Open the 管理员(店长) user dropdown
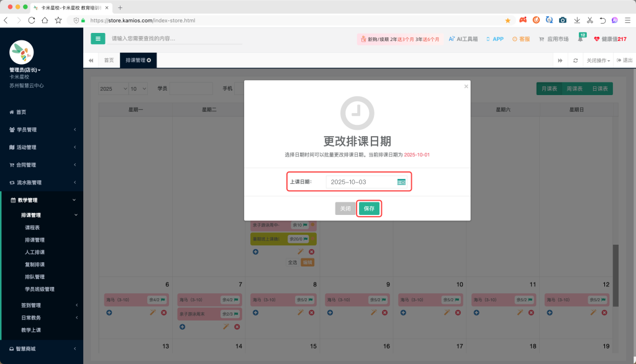 (x=25, y=70)
